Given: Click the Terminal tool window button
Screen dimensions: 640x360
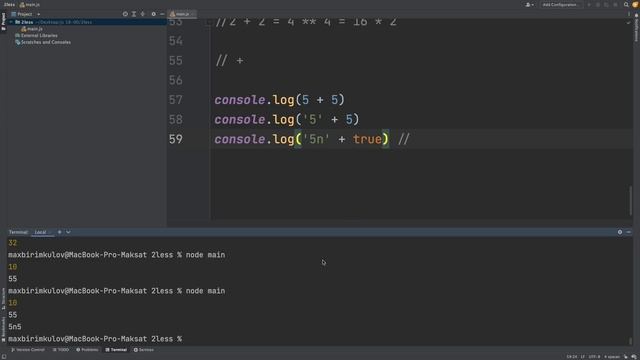Looking at the screenshot, I should coord(116,350).
